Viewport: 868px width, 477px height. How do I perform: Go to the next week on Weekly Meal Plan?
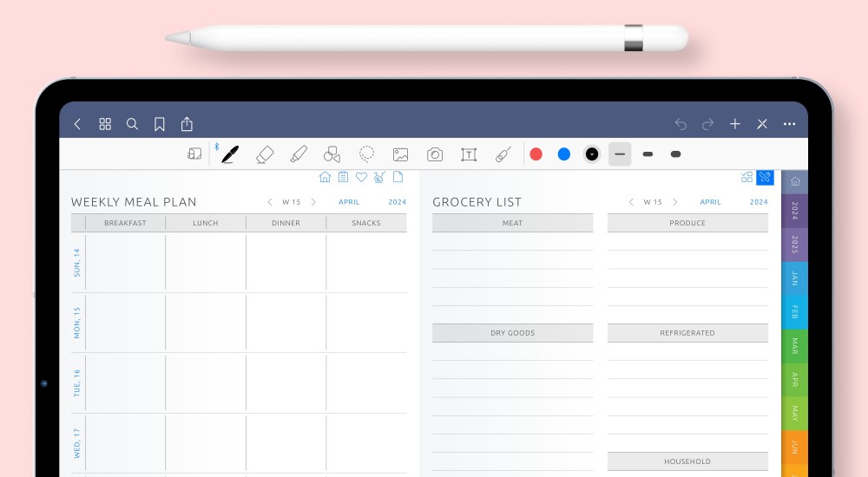pos(313,202)
